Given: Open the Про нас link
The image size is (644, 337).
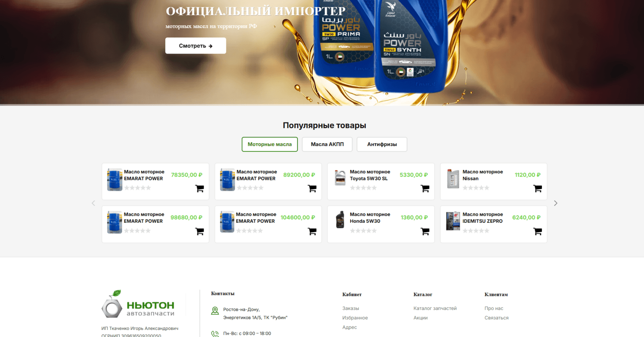Looking at the screenshot, I should pyautogui.click(x=494, y=308).
